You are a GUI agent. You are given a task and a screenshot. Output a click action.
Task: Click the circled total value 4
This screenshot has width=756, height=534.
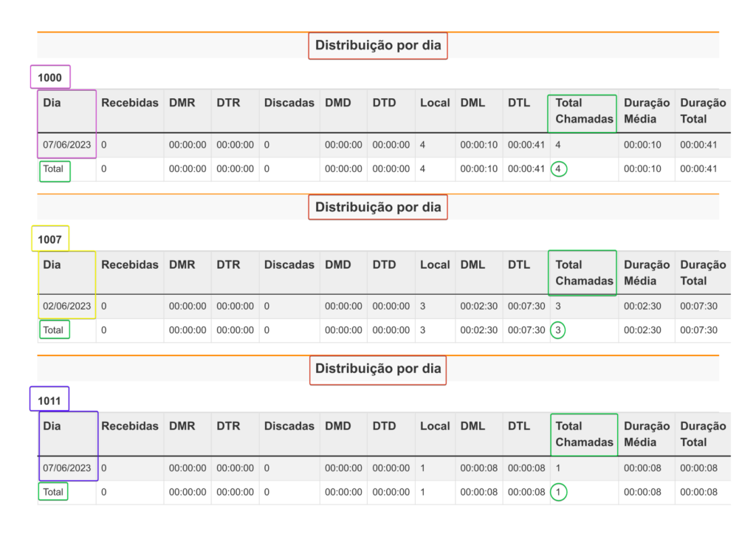click(559, 169)
